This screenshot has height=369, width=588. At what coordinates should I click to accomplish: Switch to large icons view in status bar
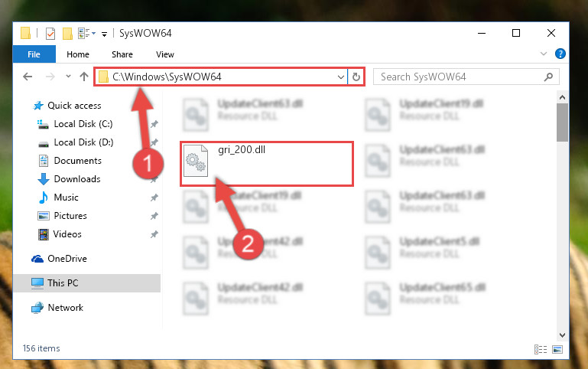tap(557, 350)
